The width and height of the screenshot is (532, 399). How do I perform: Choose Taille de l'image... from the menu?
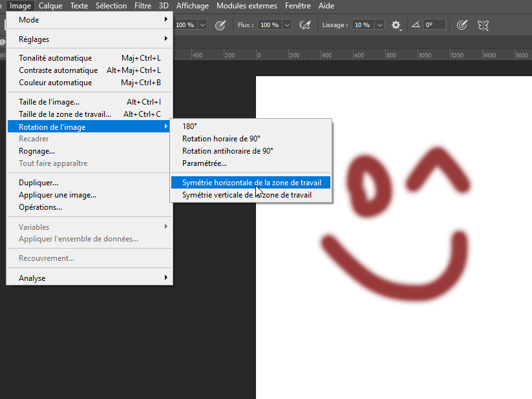coord(49,102)
